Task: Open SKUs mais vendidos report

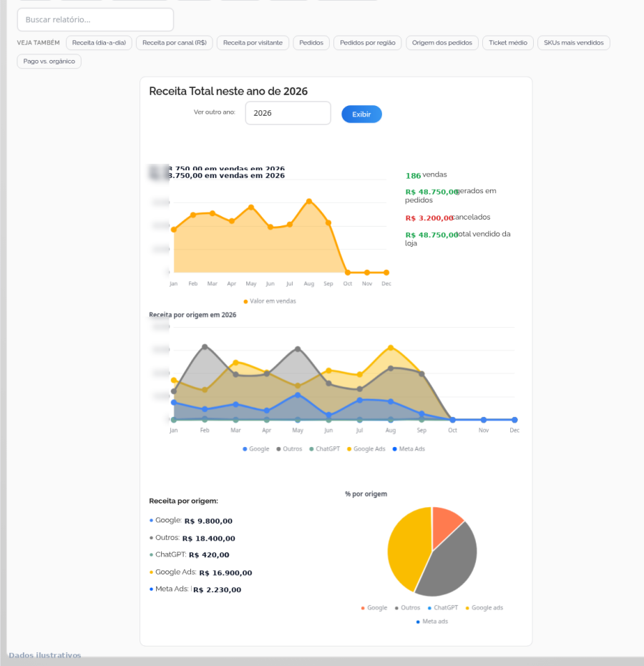Action: click(574, 43)
